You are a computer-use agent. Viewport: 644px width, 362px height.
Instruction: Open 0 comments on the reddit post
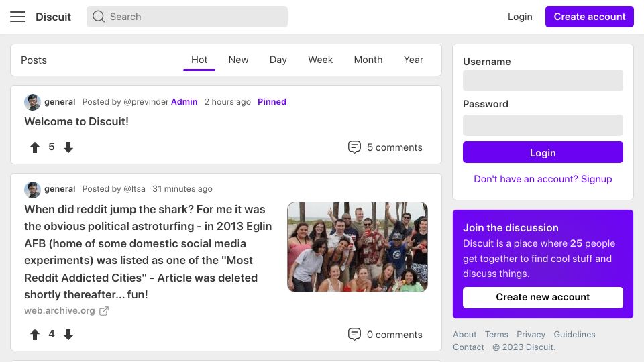(x=385, y=335)
